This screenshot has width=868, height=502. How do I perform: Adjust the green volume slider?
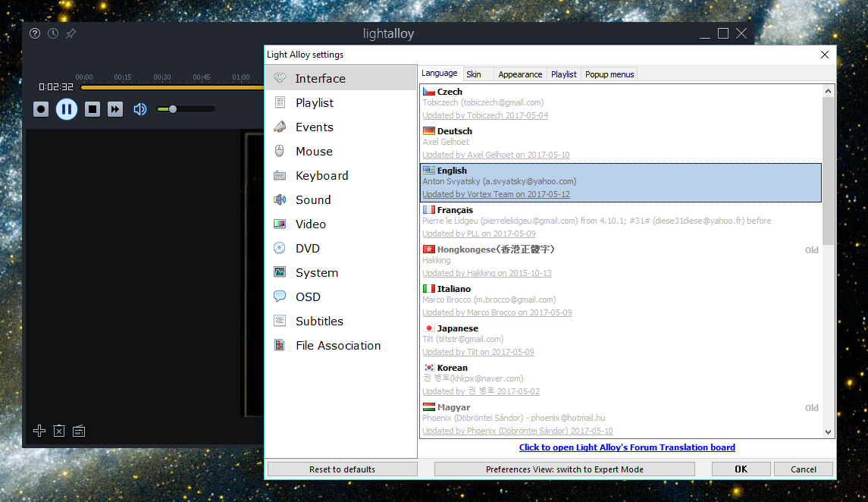click(186, 109)
